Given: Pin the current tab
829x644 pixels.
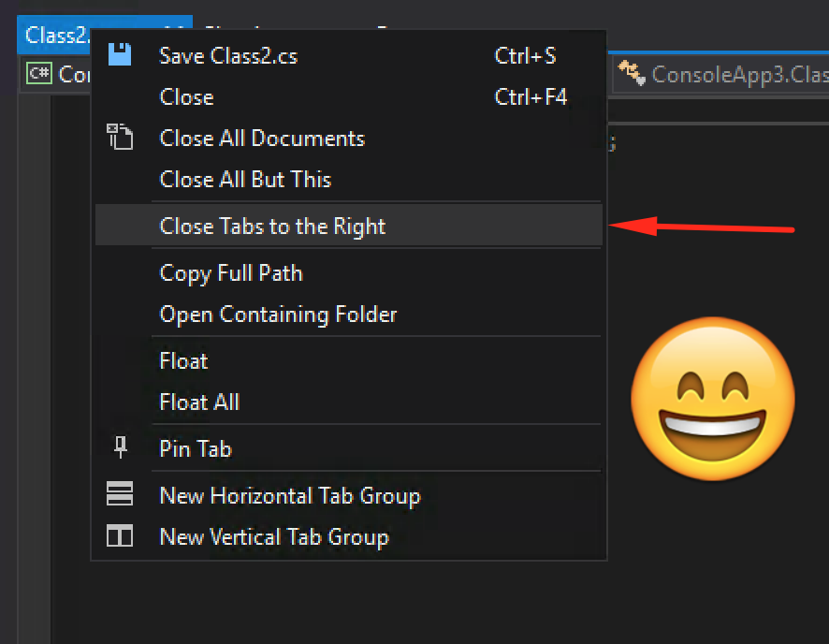Looking at the screenshot, I should (x=196, y=448).
